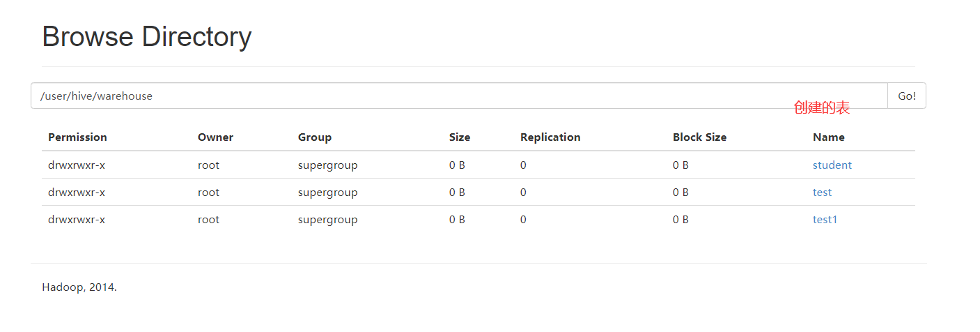Click the Browse Directory page heading
This screenshot has height=332, width=980.
click(x=146, y=37)
